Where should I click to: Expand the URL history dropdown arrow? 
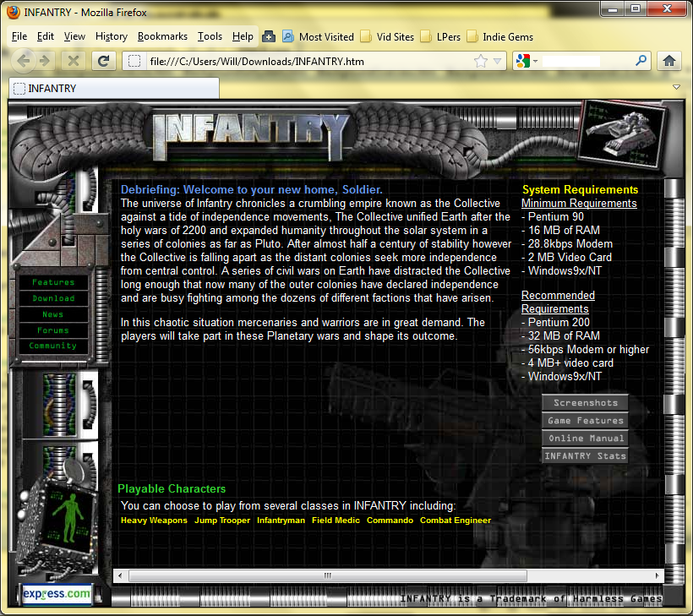click(498, 61)
